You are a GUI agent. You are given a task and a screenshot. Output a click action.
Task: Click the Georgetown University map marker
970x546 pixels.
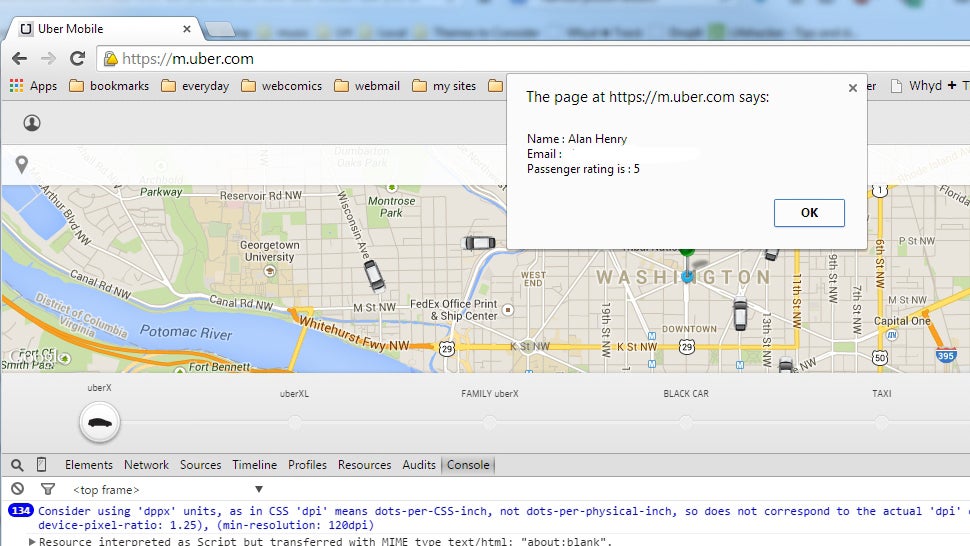click(270, 271)
